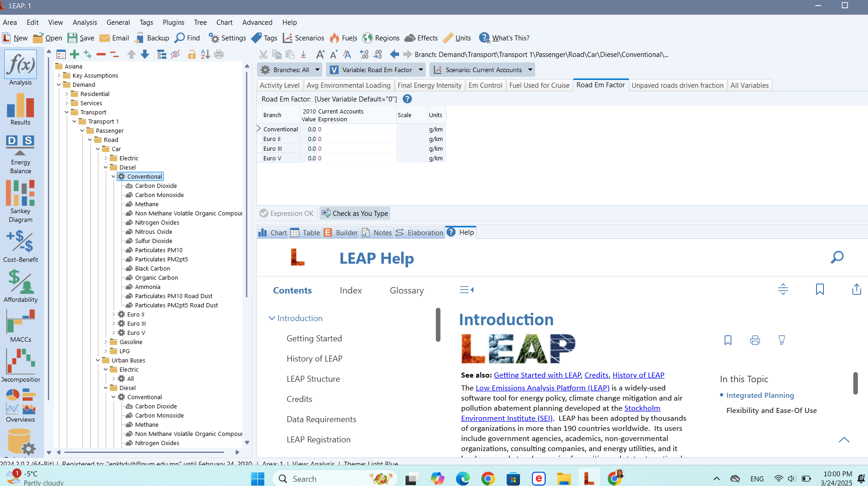This screenshot has width=868, height=486.
Task: Click the grayed Move branch up arrow
Action: [131, 54]
